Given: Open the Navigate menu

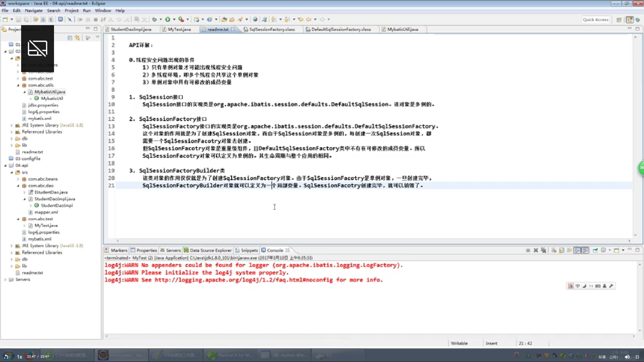Looking at the screenshot, I should [34, 10].
